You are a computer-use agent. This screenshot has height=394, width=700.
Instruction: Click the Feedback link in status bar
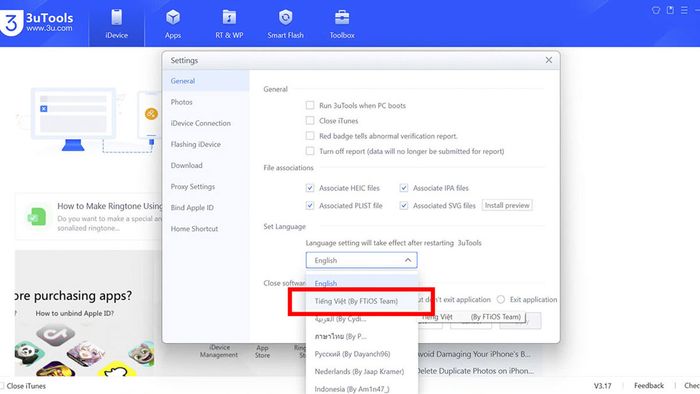click(649, 386)
